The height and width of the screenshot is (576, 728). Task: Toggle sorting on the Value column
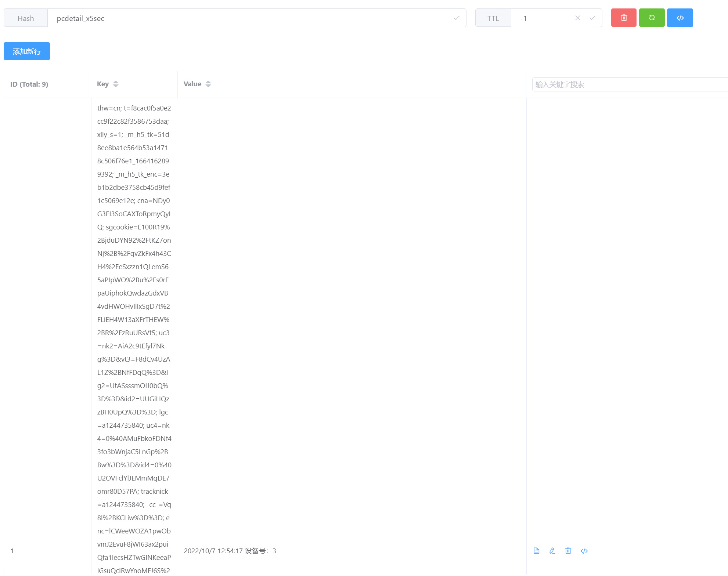[208, 84]
